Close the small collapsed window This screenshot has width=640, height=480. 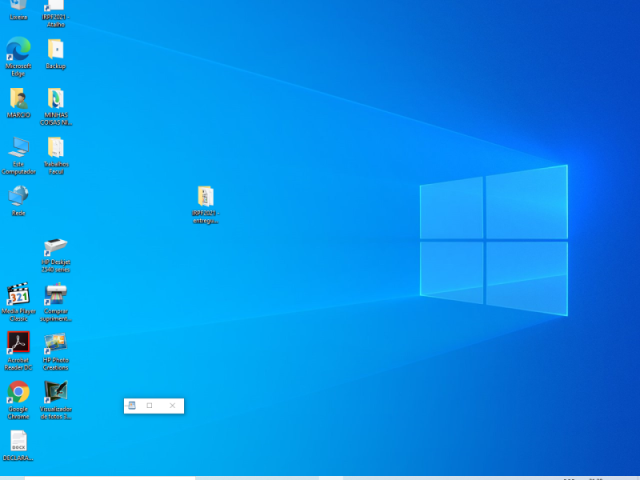pos(172,405)
